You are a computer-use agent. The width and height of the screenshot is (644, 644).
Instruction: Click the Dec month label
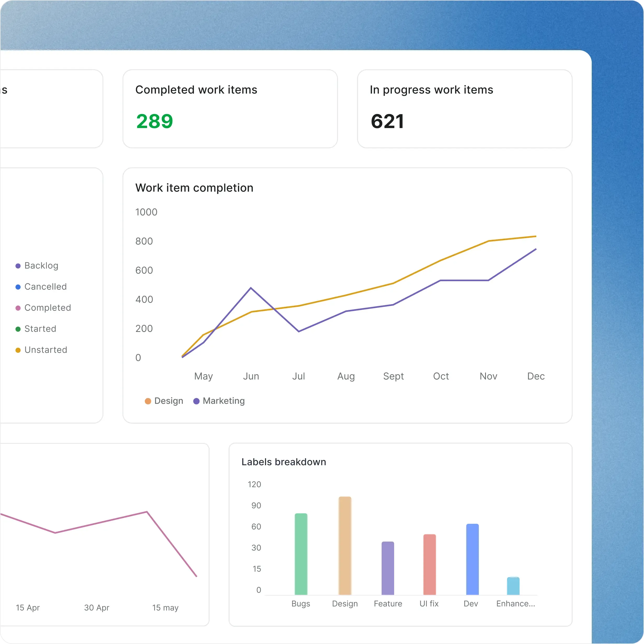coord(536,376)
